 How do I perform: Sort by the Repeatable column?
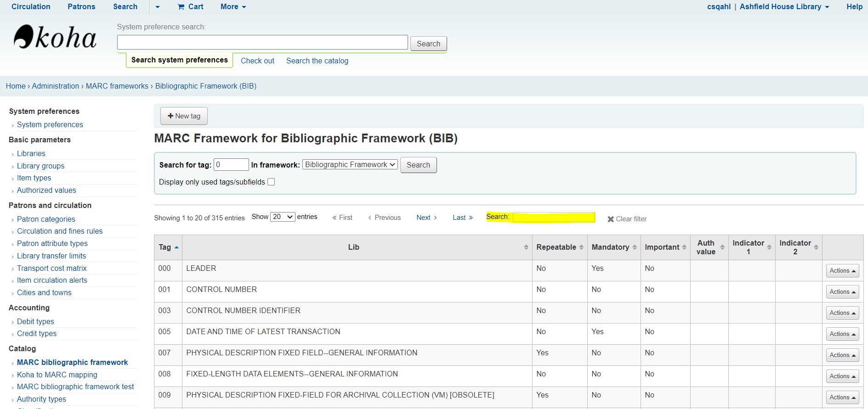(559, 247)
